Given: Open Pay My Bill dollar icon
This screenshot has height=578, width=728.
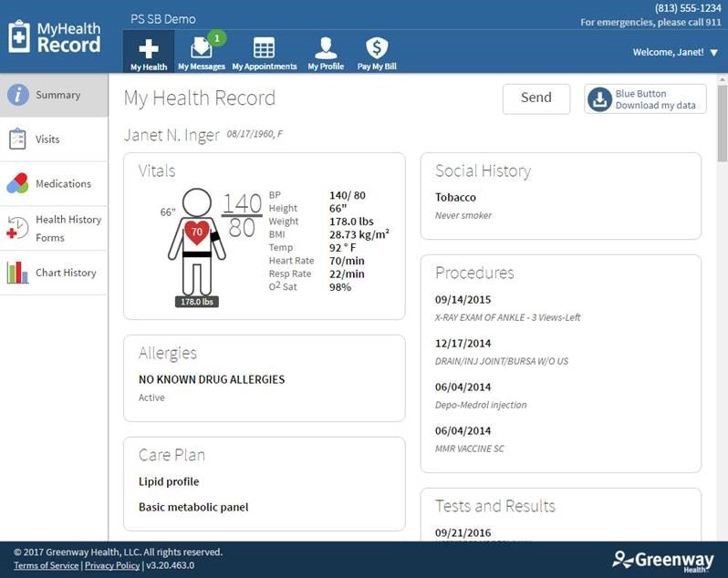Looking at the screenshot, I should (x=377, y=47).
